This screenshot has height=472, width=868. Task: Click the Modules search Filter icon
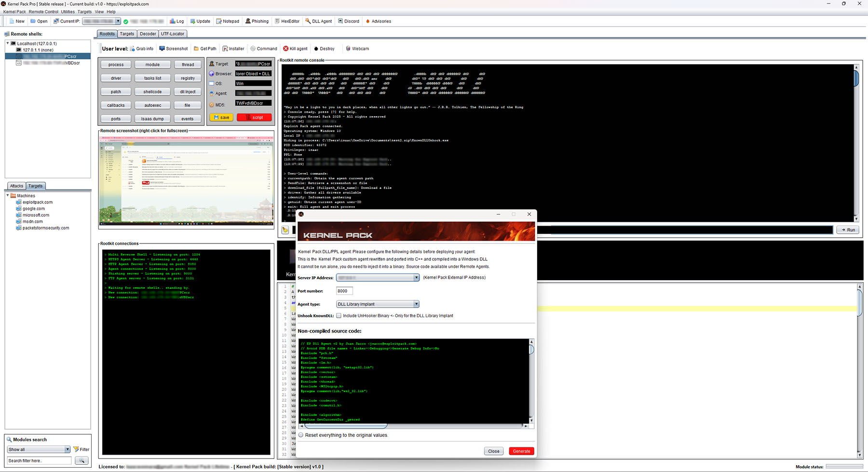coord(76,449)
